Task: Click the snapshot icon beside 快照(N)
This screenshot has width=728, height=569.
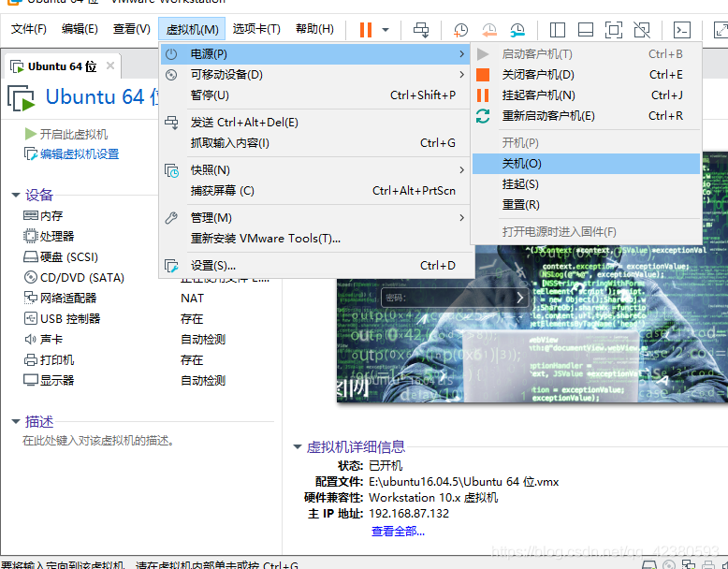Action: pos(171,170)
